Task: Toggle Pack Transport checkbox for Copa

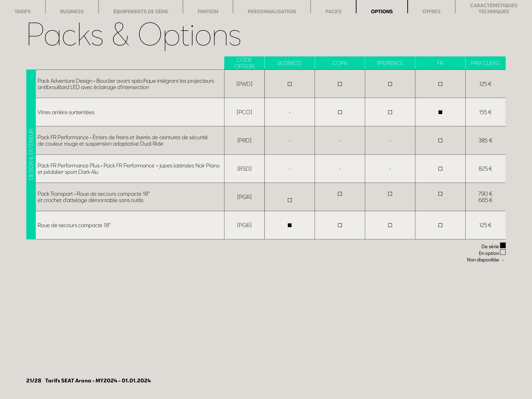Action: [340, 194]
